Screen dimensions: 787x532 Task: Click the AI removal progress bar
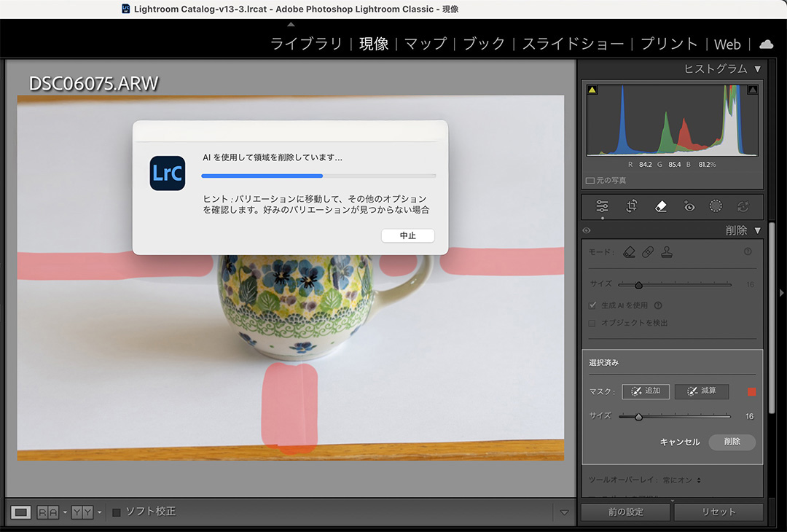[x=318, y=176]
